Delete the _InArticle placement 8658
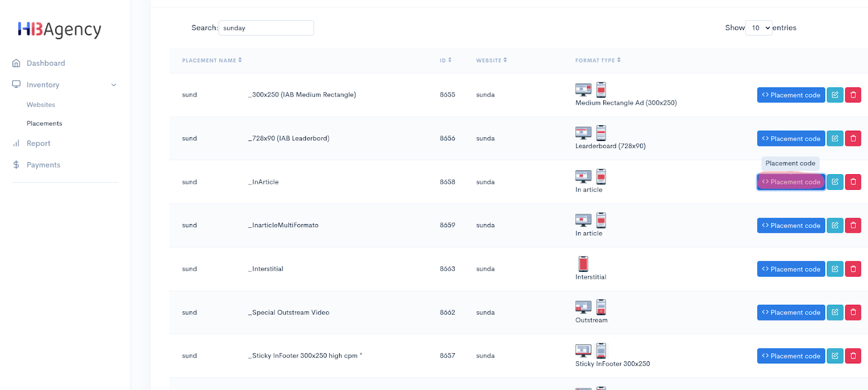 click(x=853, y=182)
